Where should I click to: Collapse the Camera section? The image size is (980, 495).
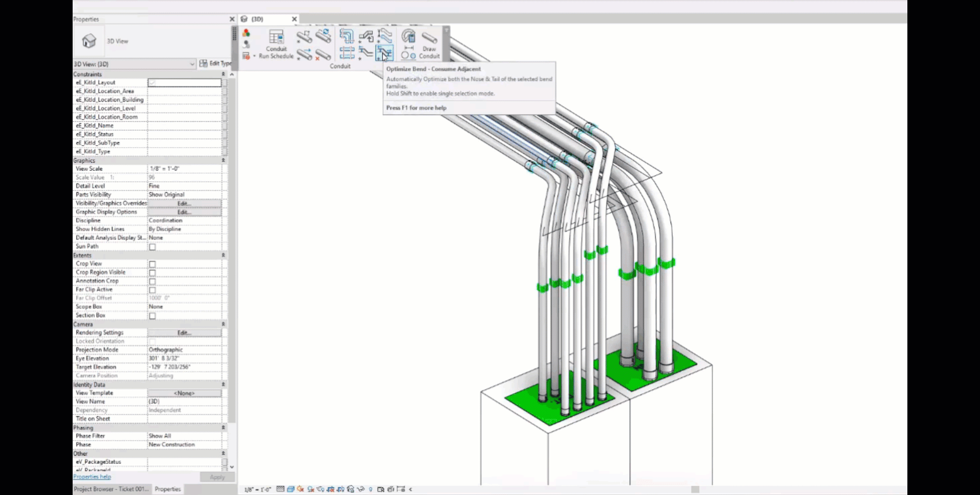point(223,324)
